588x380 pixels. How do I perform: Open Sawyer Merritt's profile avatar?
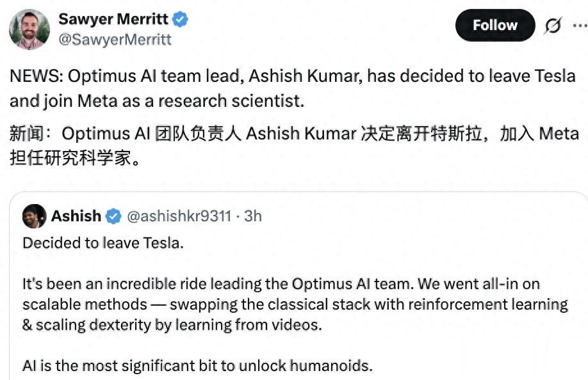point(28,26)
